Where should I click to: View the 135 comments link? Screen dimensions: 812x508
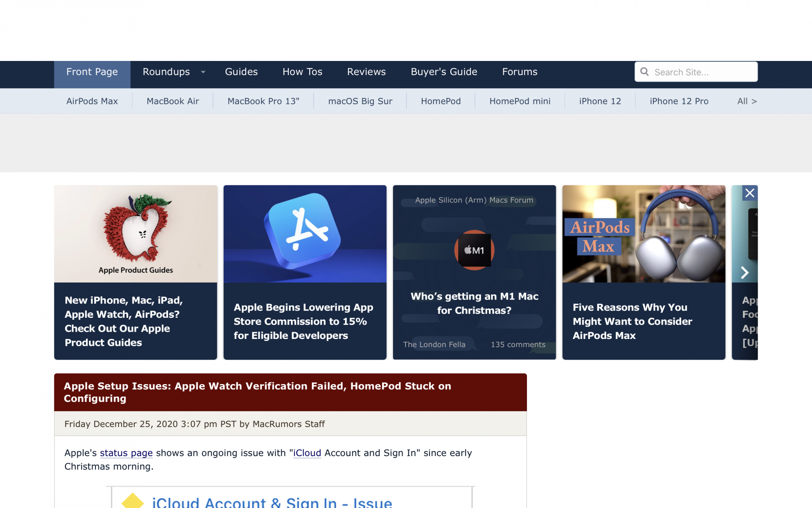click(x=518, y=345)
